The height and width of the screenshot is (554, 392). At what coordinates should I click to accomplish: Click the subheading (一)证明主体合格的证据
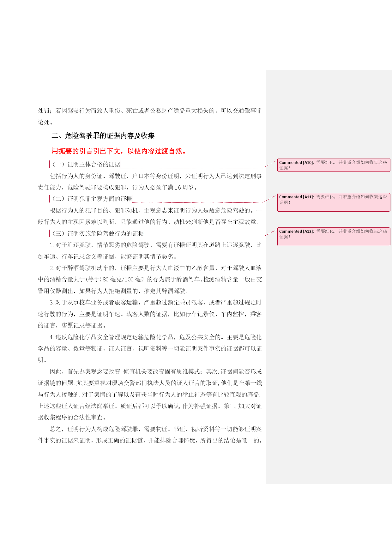click(86, 164)
